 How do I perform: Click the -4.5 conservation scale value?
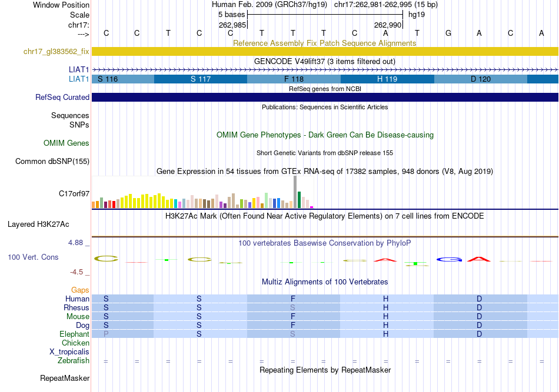click(x=76, y=272)
